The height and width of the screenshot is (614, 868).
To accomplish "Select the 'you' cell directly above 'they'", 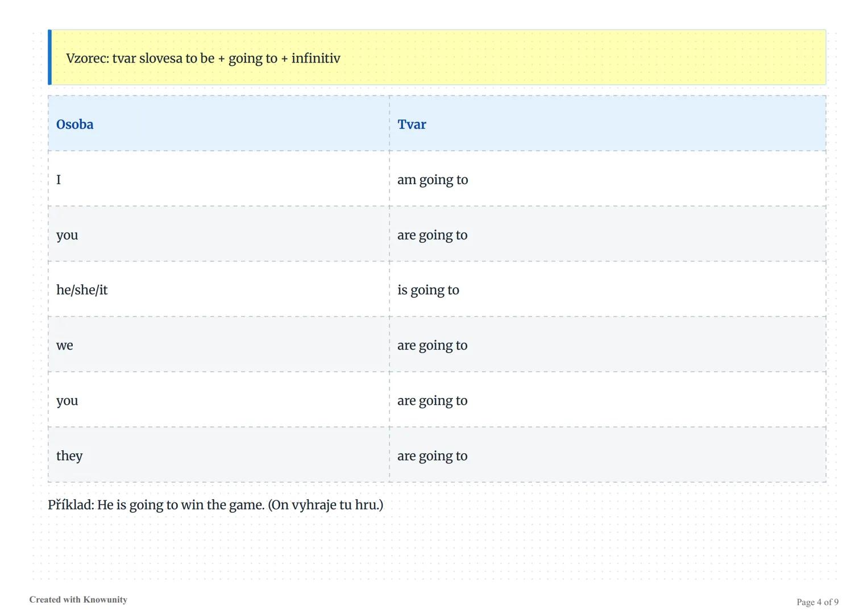I will tap(67, 400).
